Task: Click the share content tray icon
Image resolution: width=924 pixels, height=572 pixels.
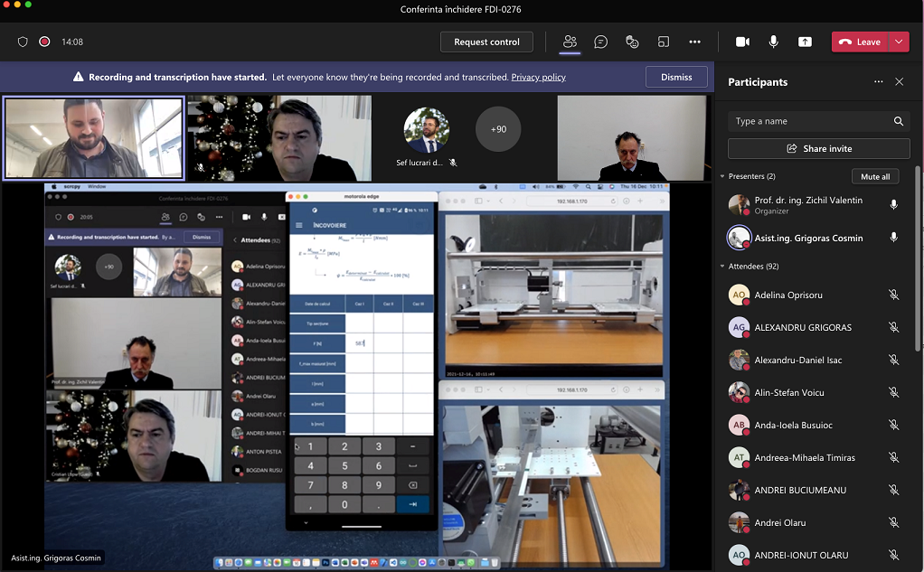Action: click(805, 42)
